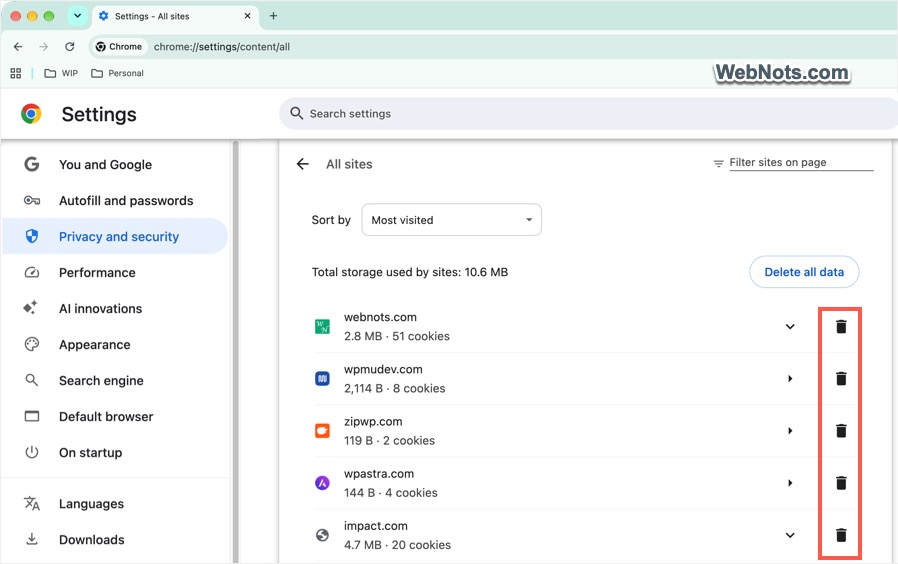Remove zipwp.com data via trash icon
Screen dimensions: 898x564
[841, 431]
